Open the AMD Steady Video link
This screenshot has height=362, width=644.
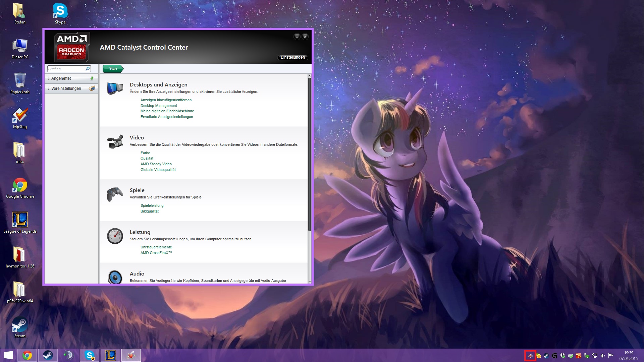coord(156,164)
